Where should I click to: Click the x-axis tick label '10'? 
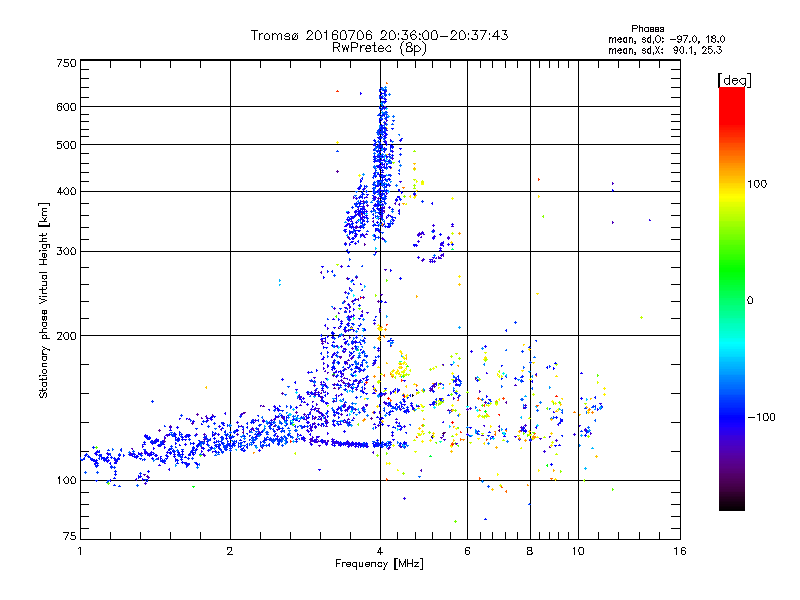click(578, 551)
